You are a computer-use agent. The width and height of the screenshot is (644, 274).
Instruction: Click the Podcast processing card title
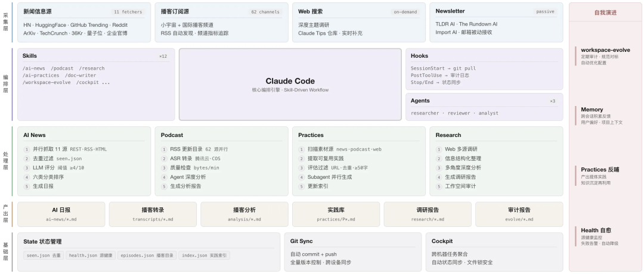(x=172, y=135)
